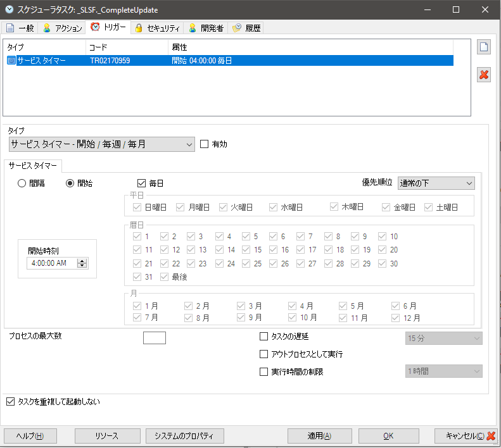Screen dimensions: 501x448
Task: Open the 優先順位 priority dropdown
Action: (436, 184)
